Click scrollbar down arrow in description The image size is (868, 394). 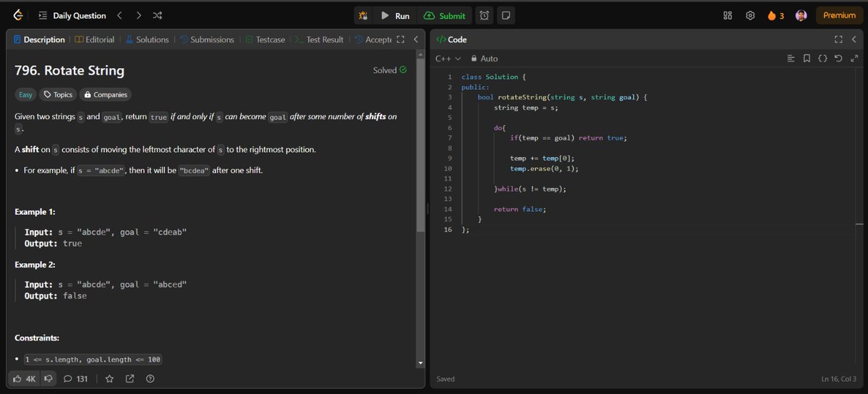420,363
